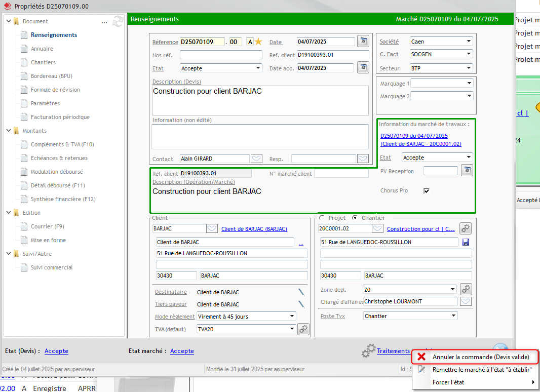Click the PV Reception calendar icon
The width and height of the screenshot is (540, 392).
[x=467, y=171]
